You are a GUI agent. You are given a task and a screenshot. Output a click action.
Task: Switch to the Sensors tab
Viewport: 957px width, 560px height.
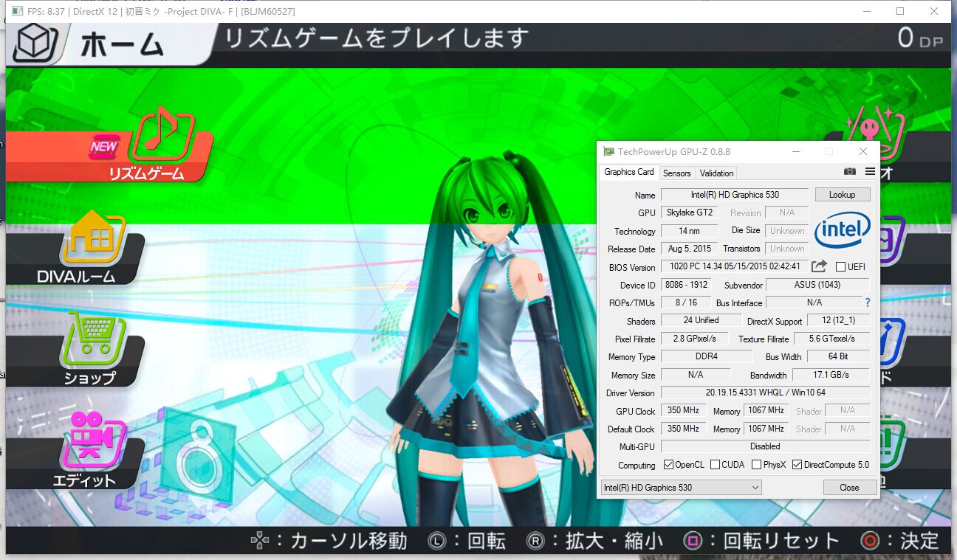coord(676,173)
